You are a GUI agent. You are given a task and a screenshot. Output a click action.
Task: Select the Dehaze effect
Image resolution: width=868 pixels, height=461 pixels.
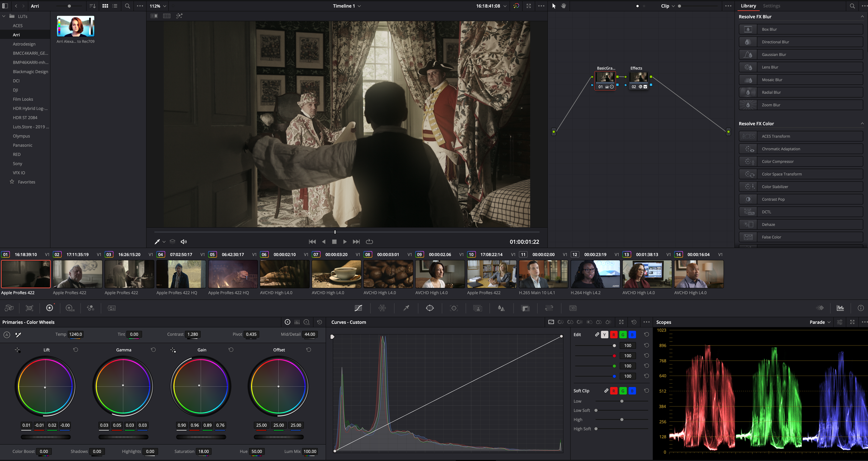[x=801, y=225]
